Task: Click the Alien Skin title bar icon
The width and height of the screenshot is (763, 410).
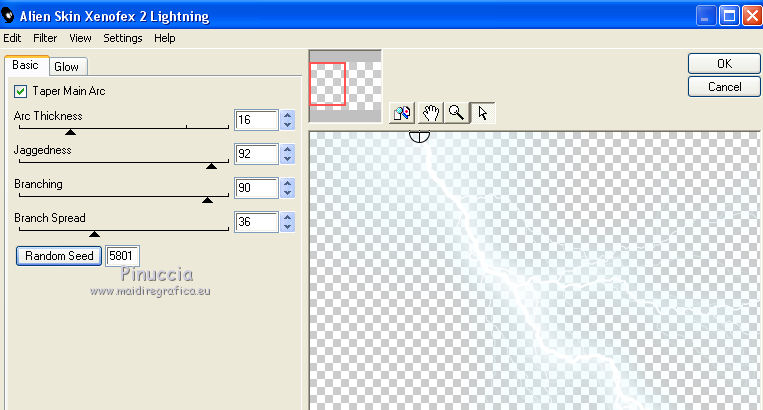Action: pyautogui.click(x=8, y=16)
